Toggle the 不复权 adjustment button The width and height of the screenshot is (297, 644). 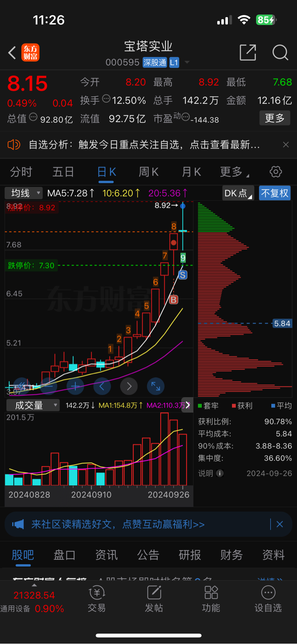(x=275, y=193)
